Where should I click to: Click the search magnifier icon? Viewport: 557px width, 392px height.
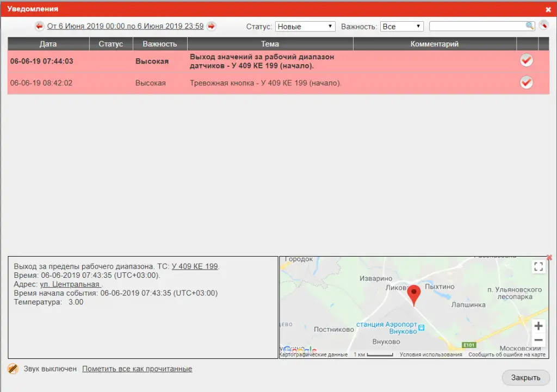(529, 26)
